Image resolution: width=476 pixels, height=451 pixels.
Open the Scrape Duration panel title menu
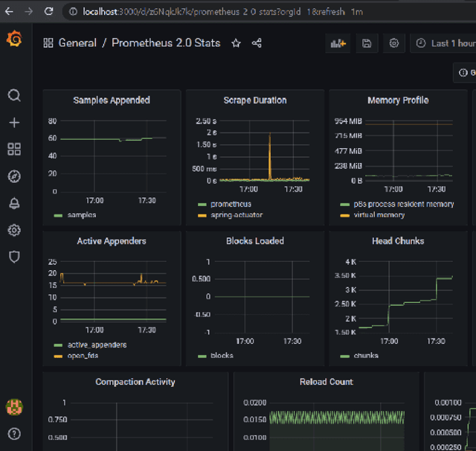255,100
